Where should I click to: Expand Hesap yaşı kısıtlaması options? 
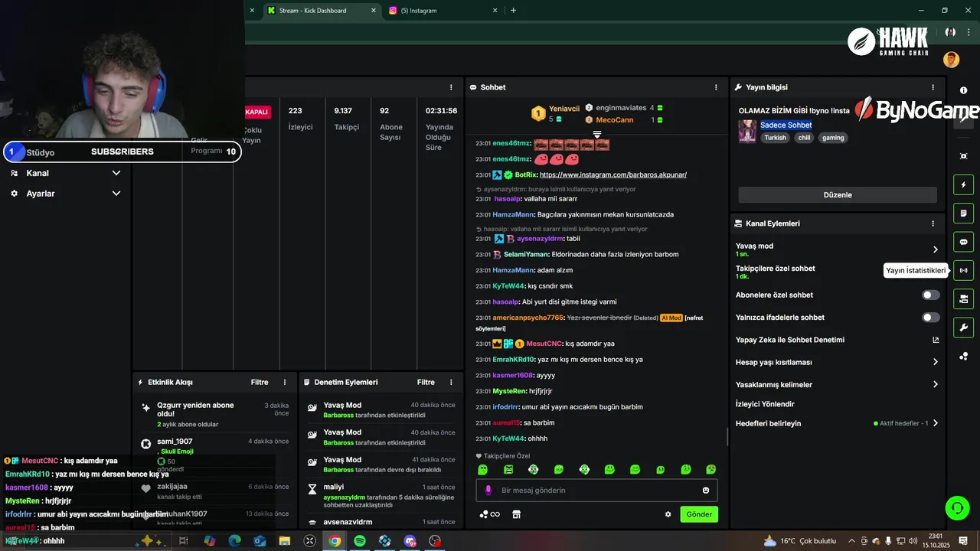click(x=935, y=362)
